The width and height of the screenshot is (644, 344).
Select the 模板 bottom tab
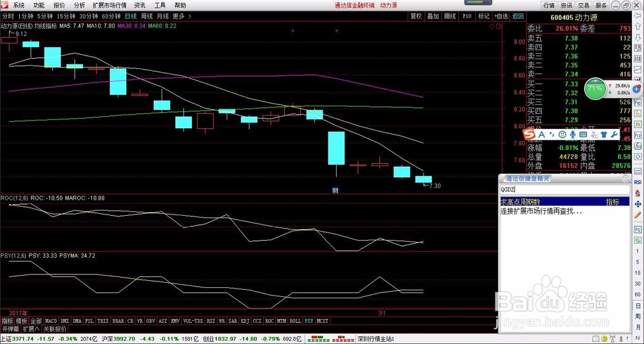(x=21, y=321)
